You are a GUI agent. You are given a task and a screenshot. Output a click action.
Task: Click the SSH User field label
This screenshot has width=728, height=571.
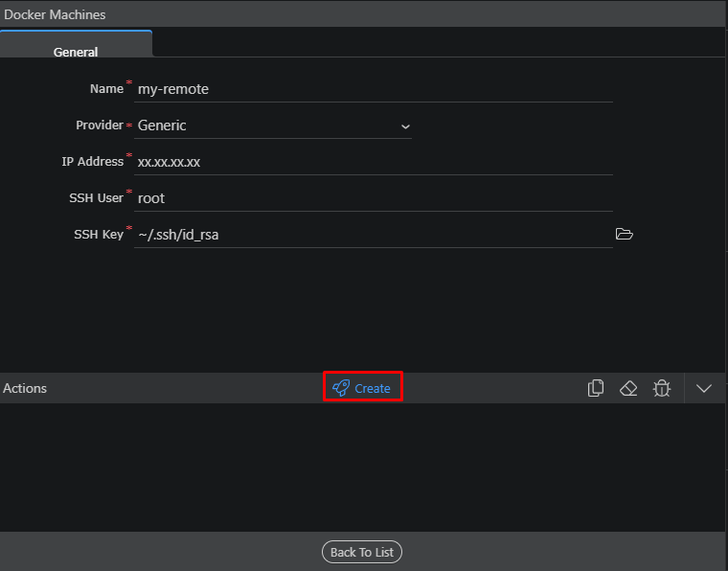click(97, 197)
